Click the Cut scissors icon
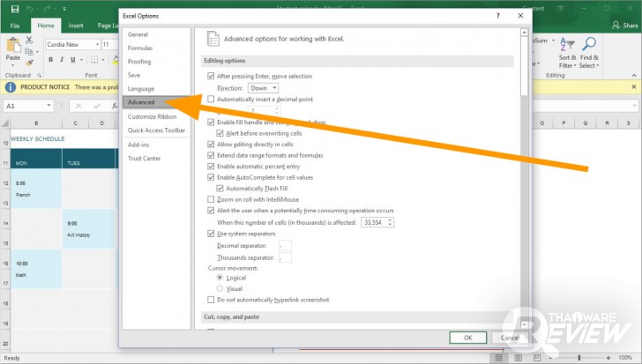 [28, 40]
